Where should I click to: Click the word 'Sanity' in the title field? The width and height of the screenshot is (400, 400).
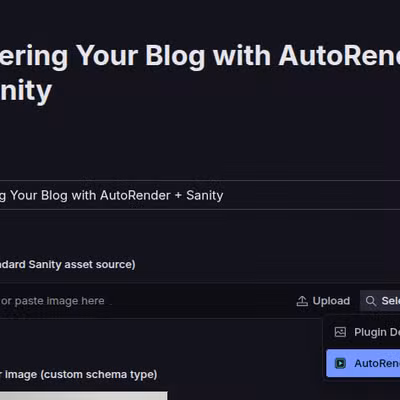pos(205,195)
